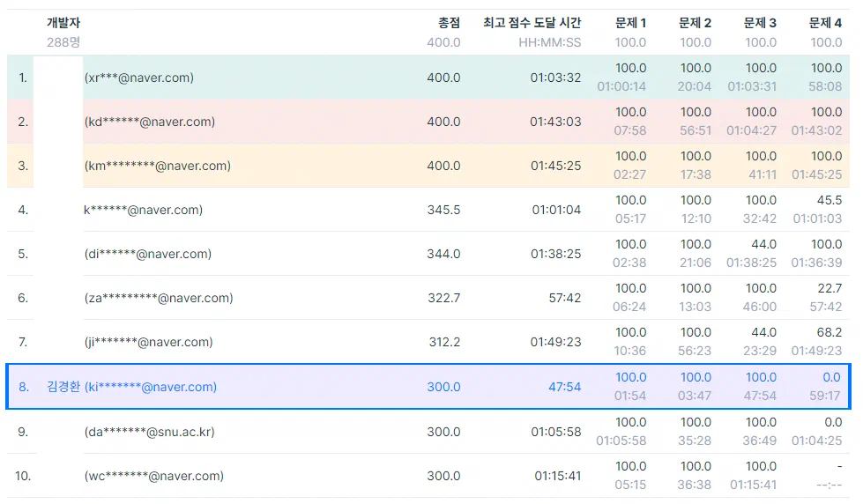This screenshot has width=863, height=504.
Task: Click total score 312.2
Action: coord(444,342)
